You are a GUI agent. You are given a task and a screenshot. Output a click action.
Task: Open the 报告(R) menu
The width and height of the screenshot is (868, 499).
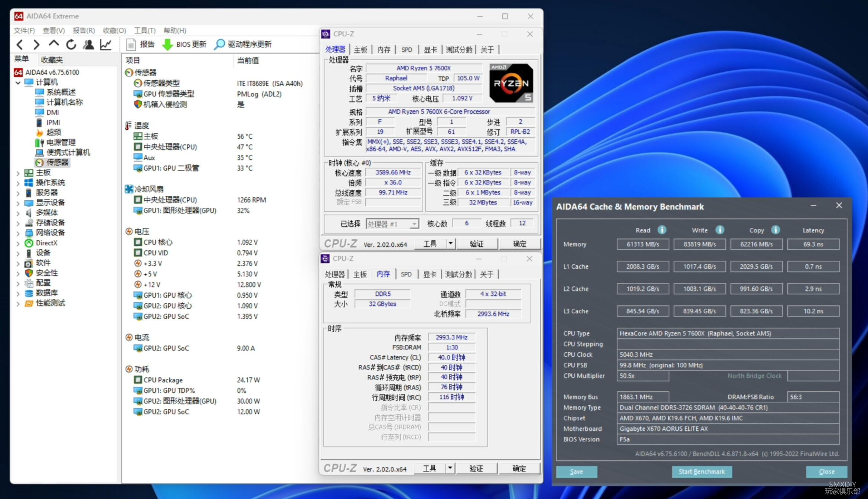click(x=84, y=30)
